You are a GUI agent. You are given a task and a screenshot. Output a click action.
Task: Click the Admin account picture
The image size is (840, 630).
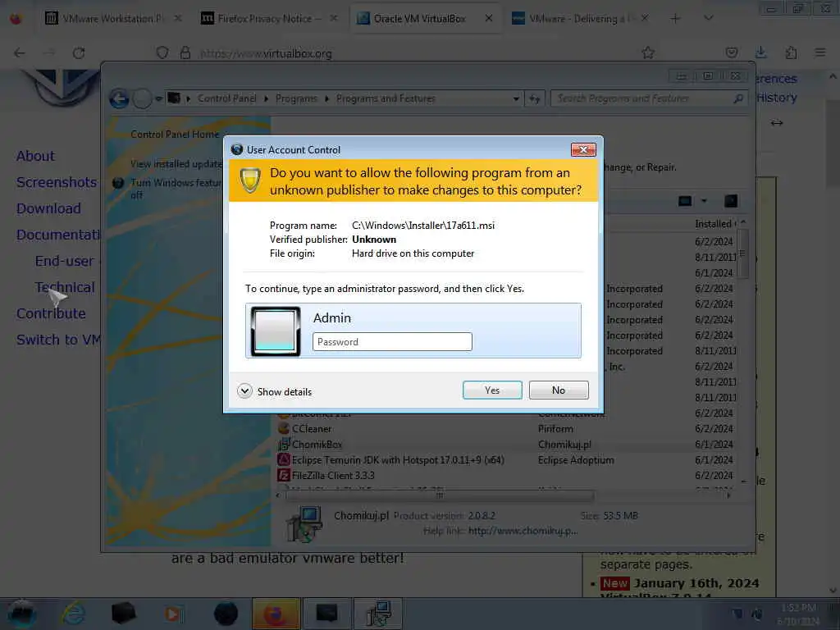[x=276, y=331]
